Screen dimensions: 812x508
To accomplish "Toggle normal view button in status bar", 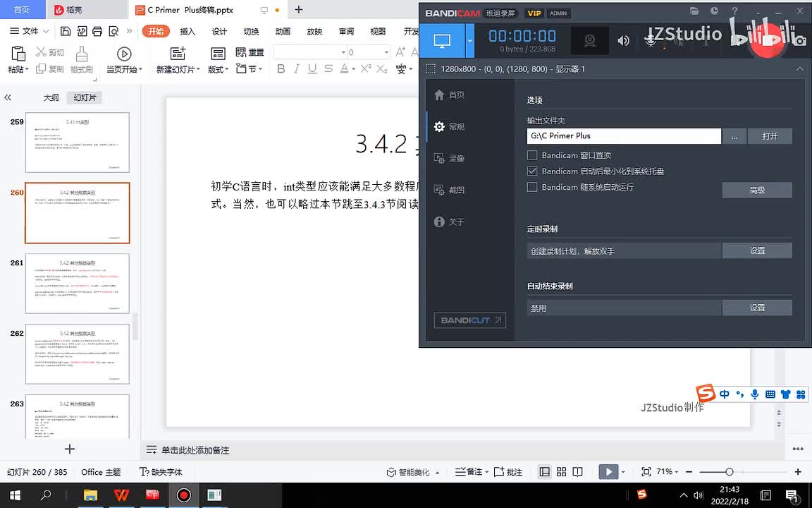I will coord(545,472).
